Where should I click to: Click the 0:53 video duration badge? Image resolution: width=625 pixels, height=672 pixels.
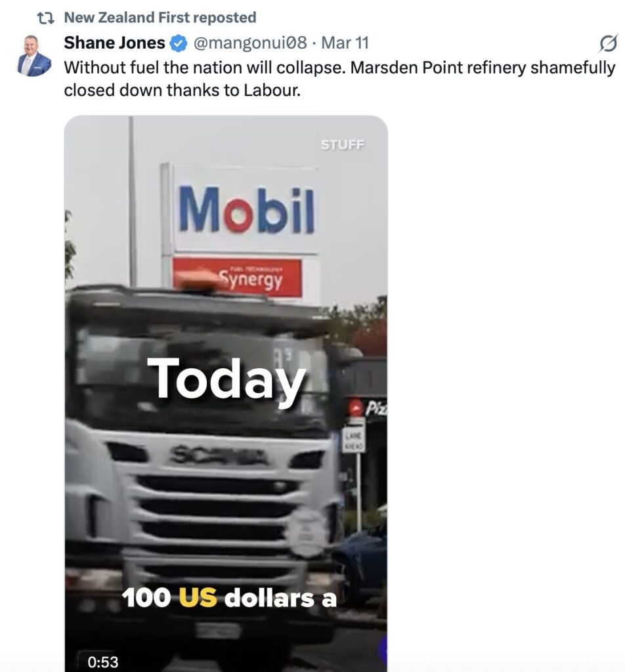point(103,661)
